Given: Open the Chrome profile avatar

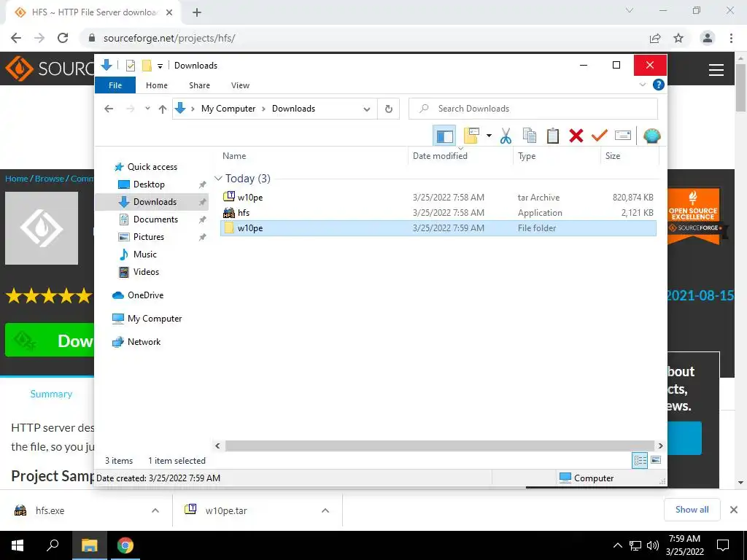Looking at the screenshot, I should 708,38.
